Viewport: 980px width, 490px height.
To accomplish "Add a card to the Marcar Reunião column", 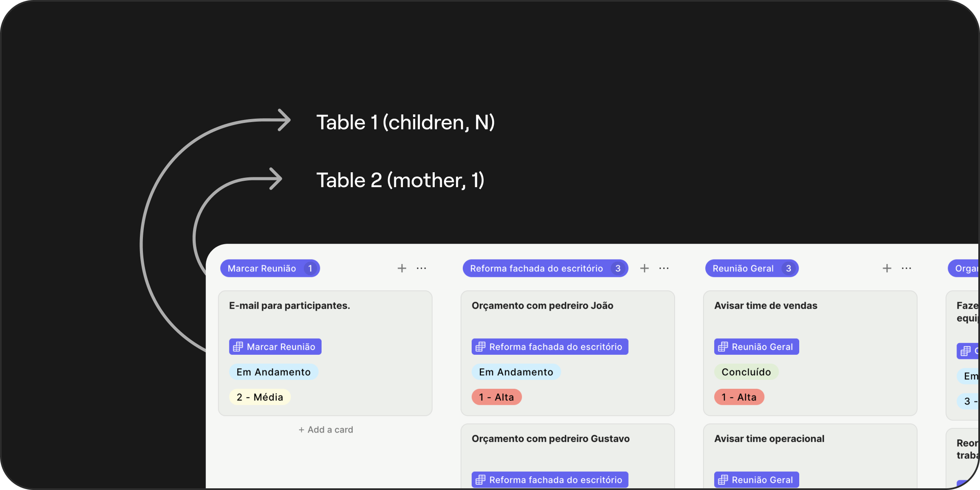I will (x=401, y=268).
